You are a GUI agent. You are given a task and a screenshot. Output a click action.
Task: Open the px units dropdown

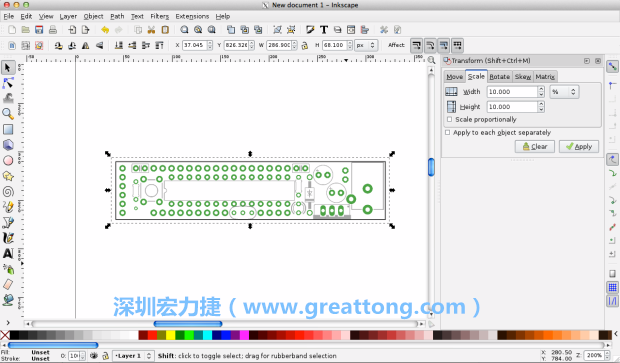(366, 45)
